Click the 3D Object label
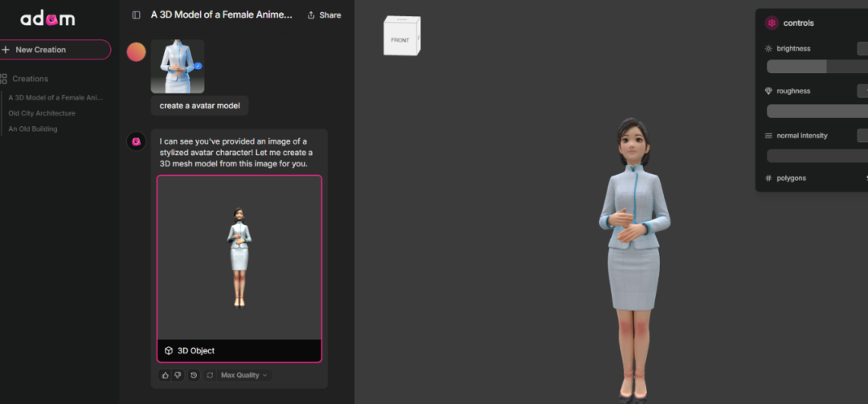This screenshot has height=404, width=868. coord(196,351)
